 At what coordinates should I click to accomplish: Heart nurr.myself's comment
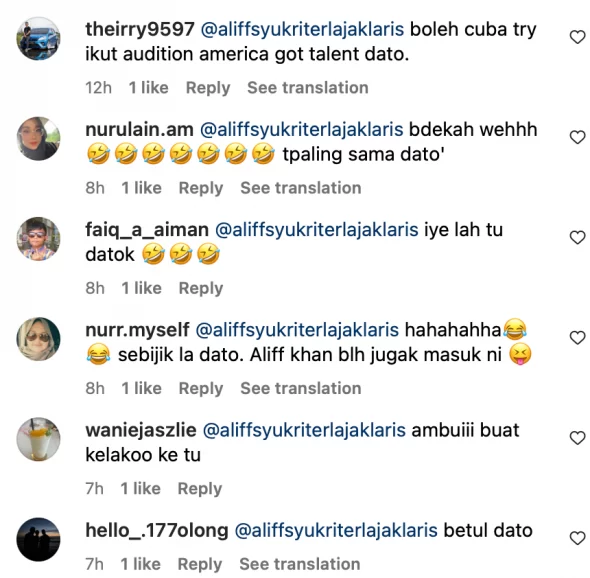click(577, 338)
